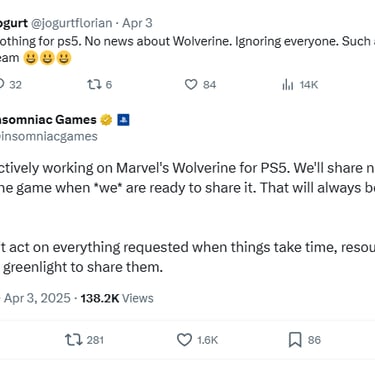Viewport: 375px width, 366px height.
Task: Open @insomniacgames handle link
Action: coord(49,136)
